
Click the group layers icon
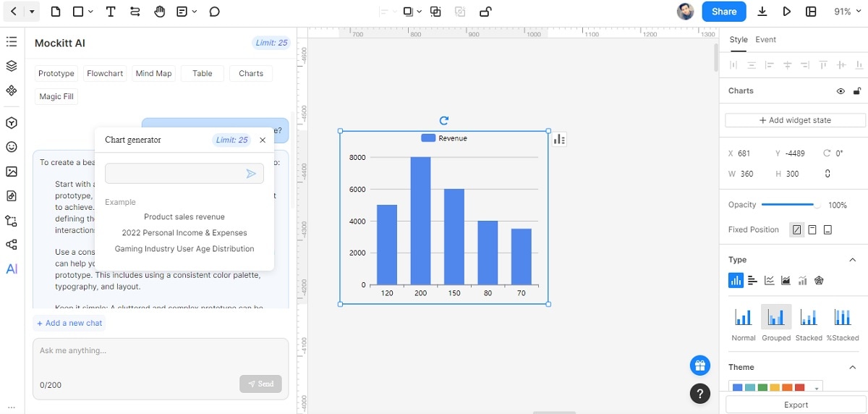[435, 12]
